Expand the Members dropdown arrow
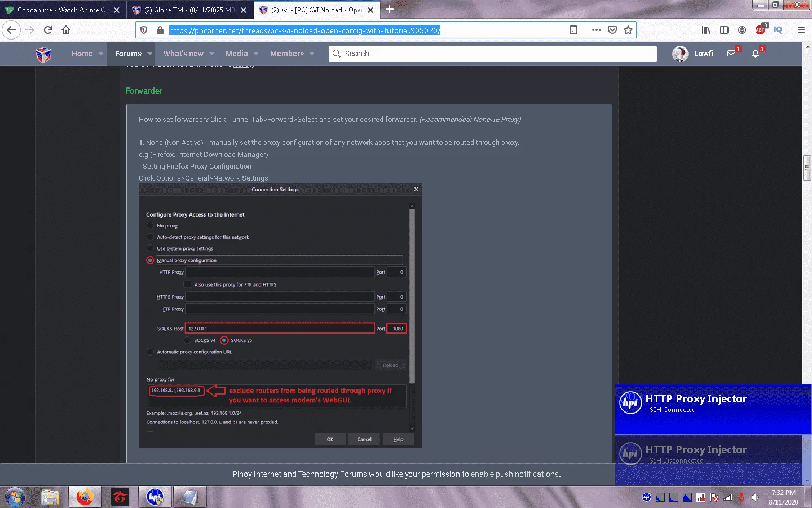This screenshot has height=508, width=812. (312, 54)
